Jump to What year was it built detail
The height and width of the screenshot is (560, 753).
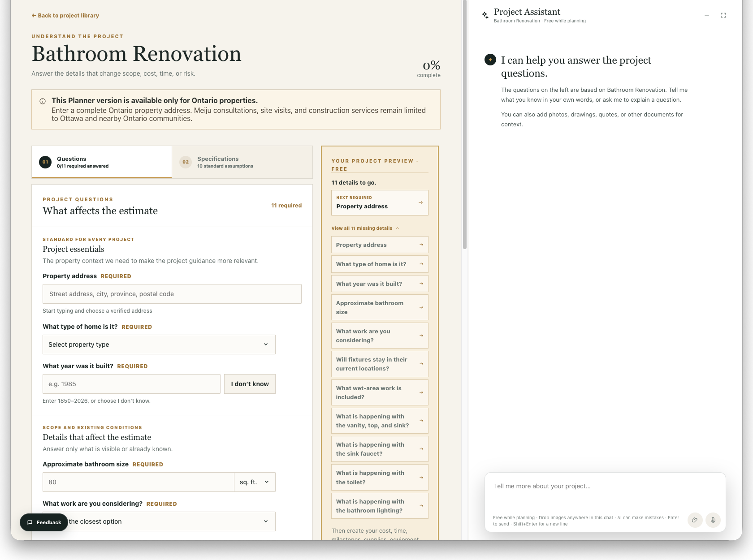coord(380,284)
